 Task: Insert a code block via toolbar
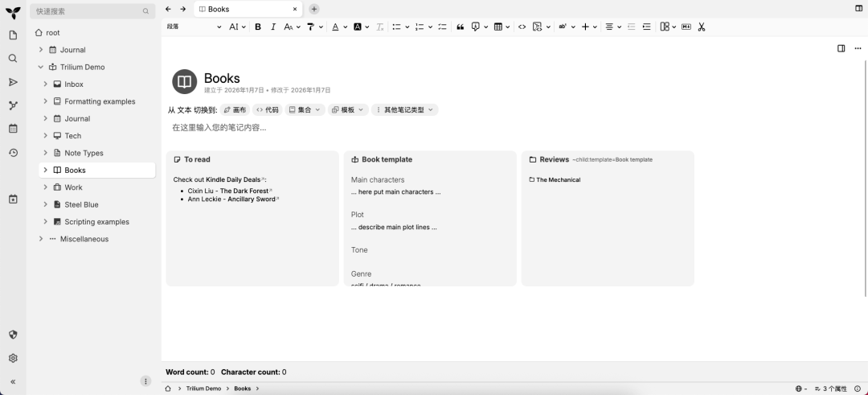click(x=522, y=27)
